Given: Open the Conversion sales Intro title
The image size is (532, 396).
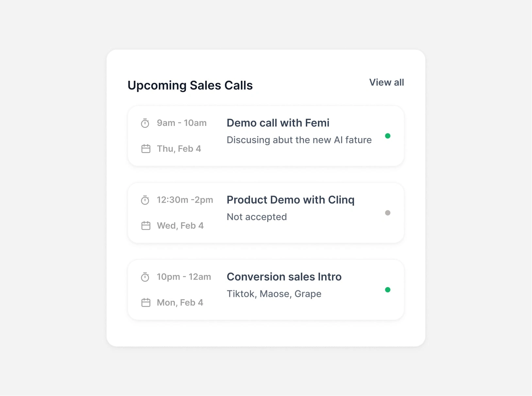Looking at the screenshot, I should pyautogui.click(x=284, y=277).
